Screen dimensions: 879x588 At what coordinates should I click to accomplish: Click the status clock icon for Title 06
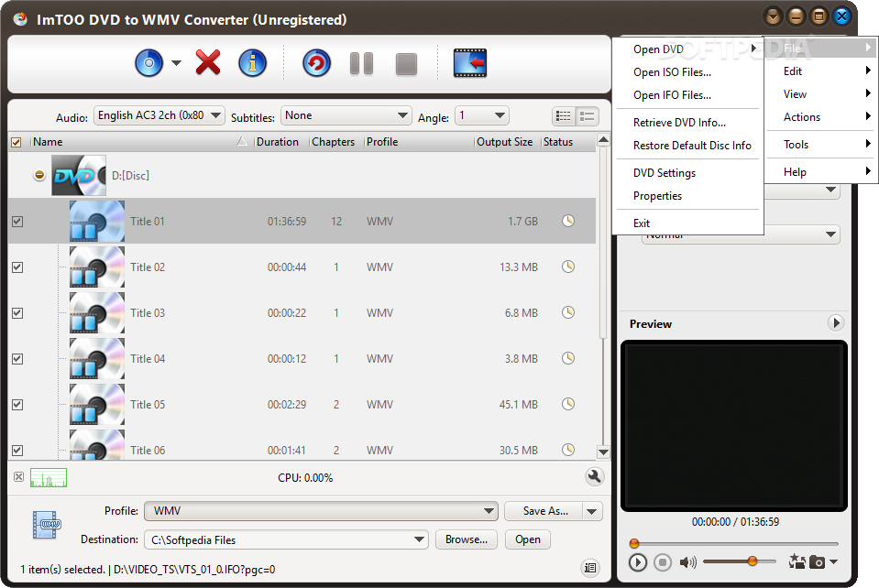568,450
